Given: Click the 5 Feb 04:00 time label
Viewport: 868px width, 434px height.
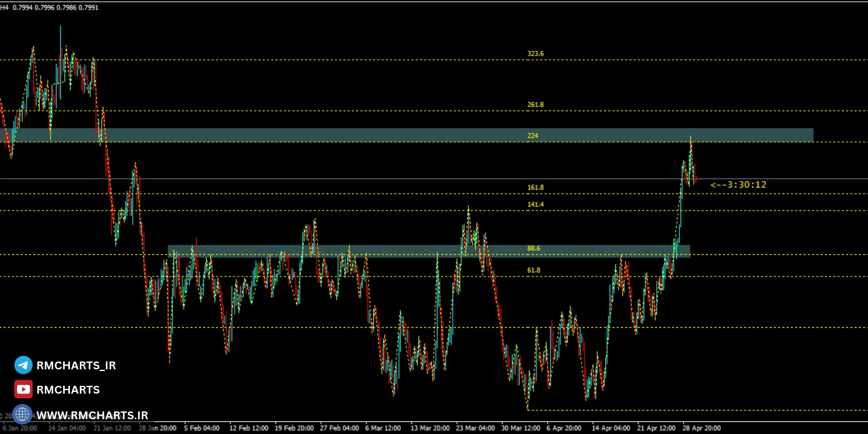Looking at the screenshot, I should coord(202,428).
